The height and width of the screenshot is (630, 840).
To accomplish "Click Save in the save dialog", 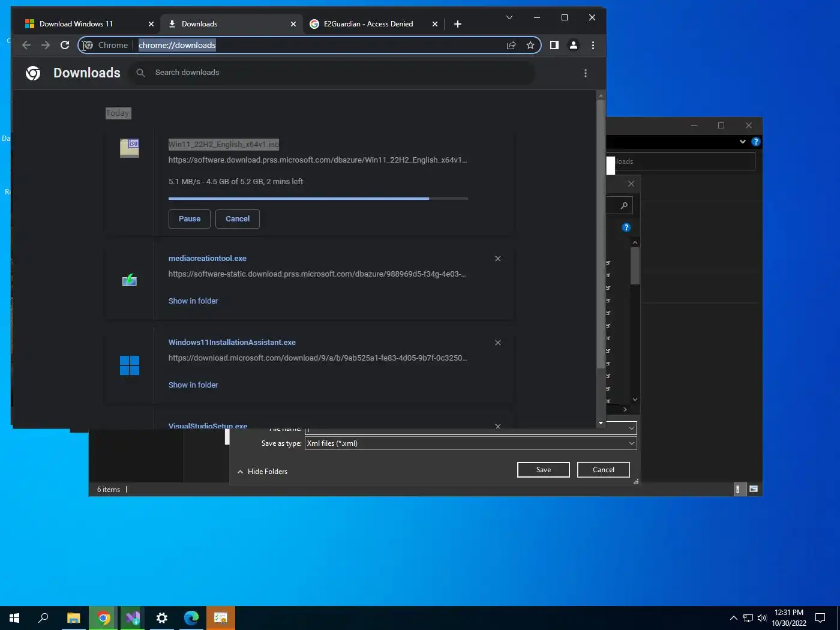I will tap(544, 470).
